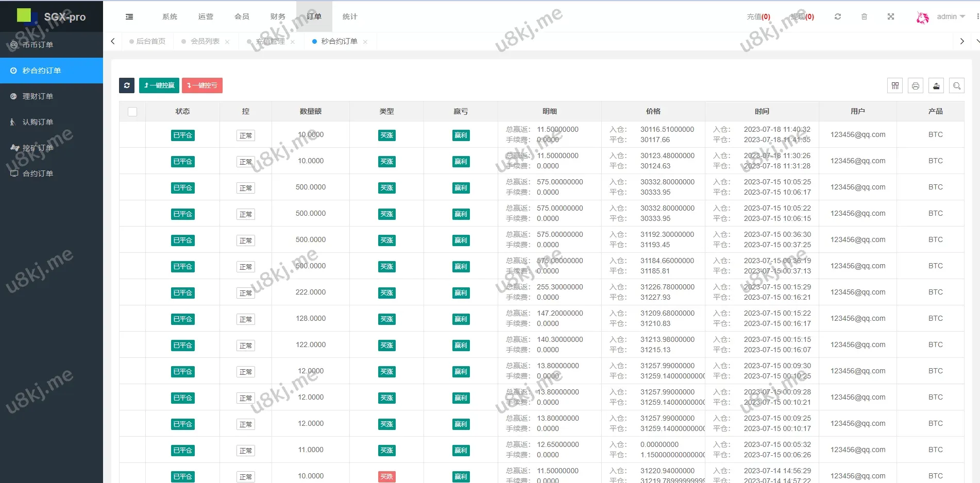The height and width of the screenshot is (483, 980).
Task: Toggle fullscreen with the expand icon
Action: click(x=891, y=17)
